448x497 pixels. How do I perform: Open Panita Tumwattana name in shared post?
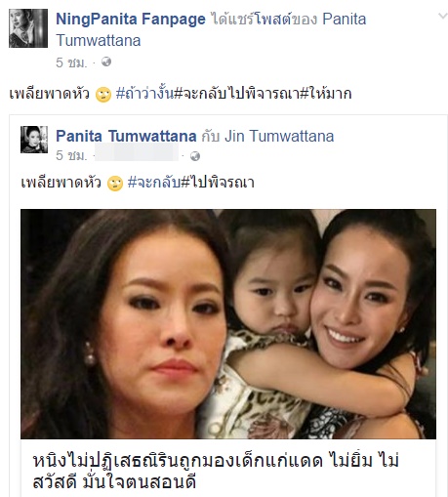pyautogui.click(x=126, y=136)
